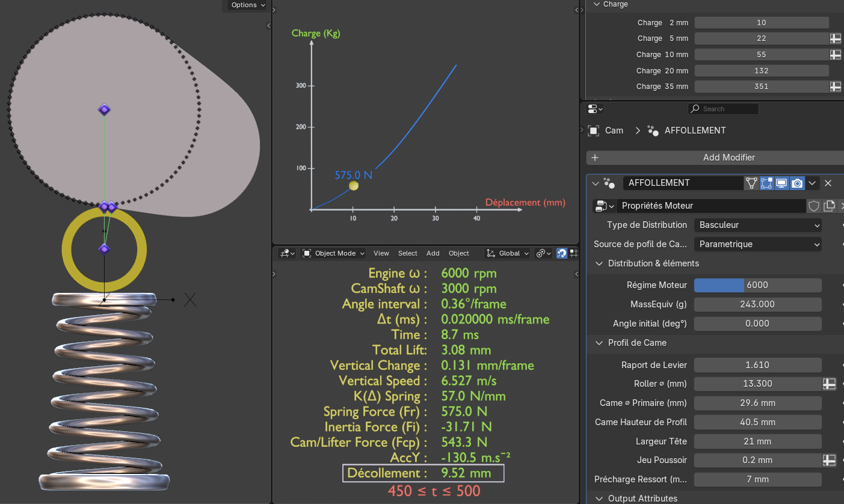
Task: Click the Options button in the viewport
Action: tap(248, 5)
